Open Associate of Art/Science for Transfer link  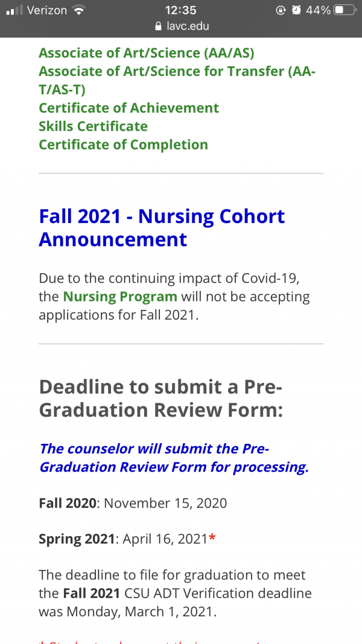[x=177, y=81]
